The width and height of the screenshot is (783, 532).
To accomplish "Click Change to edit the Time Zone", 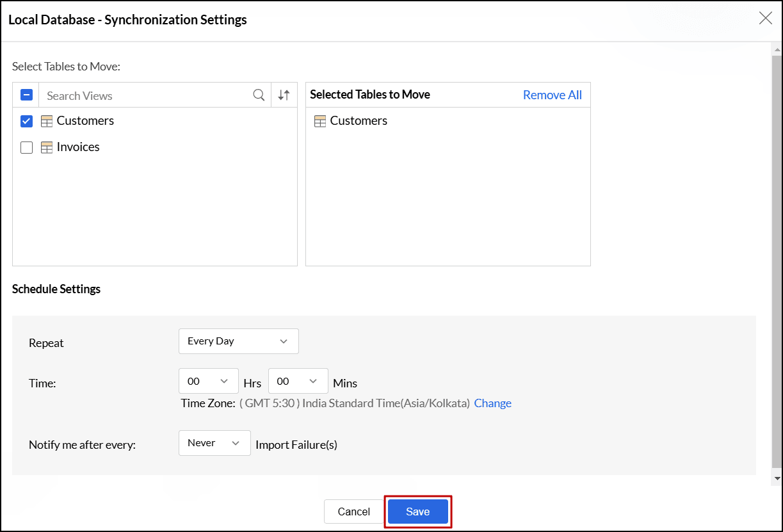I will pos(492,403).
